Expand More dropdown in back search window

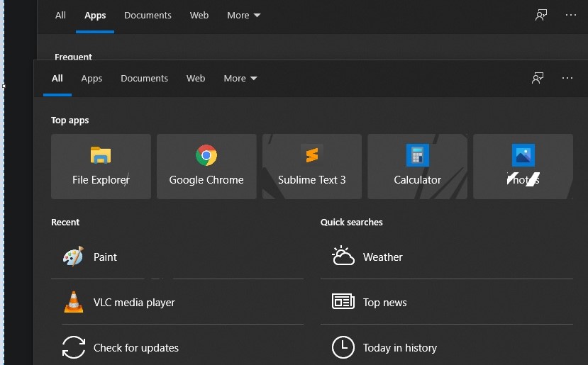pyautogui.click(x=244, y=16)
